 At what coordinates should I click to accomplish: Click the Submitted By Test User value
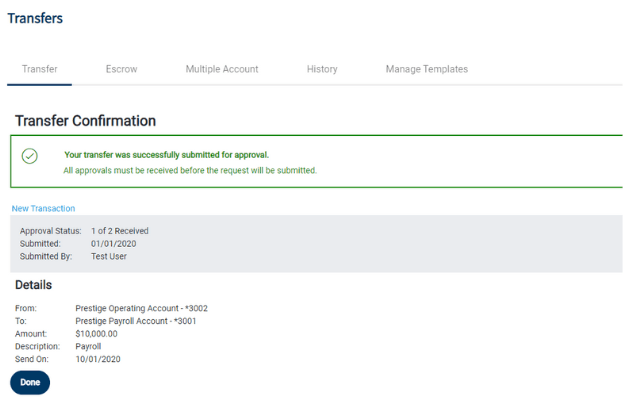(x=109, y=256)
